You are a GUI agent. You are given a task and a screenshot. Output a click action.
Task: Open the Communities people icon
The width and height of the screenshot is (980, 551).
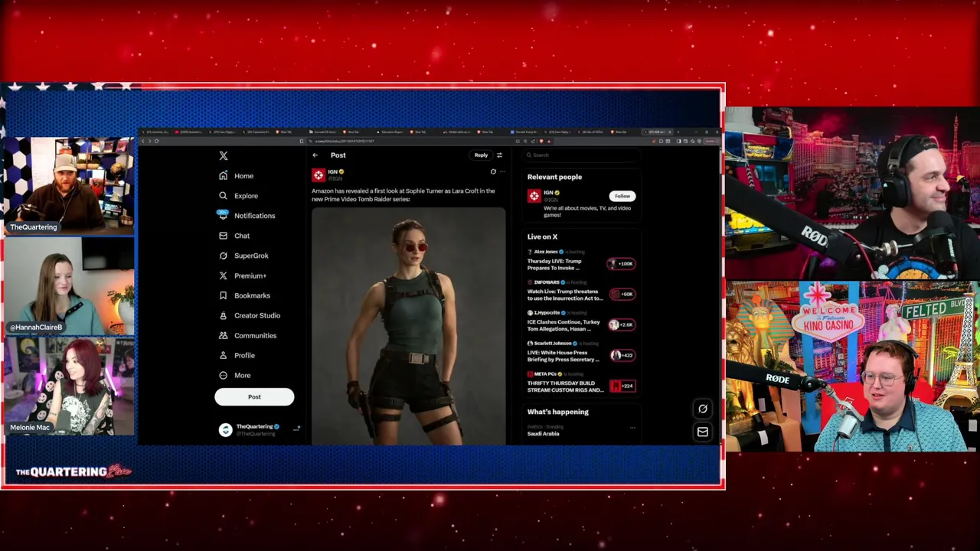(223, 335)
